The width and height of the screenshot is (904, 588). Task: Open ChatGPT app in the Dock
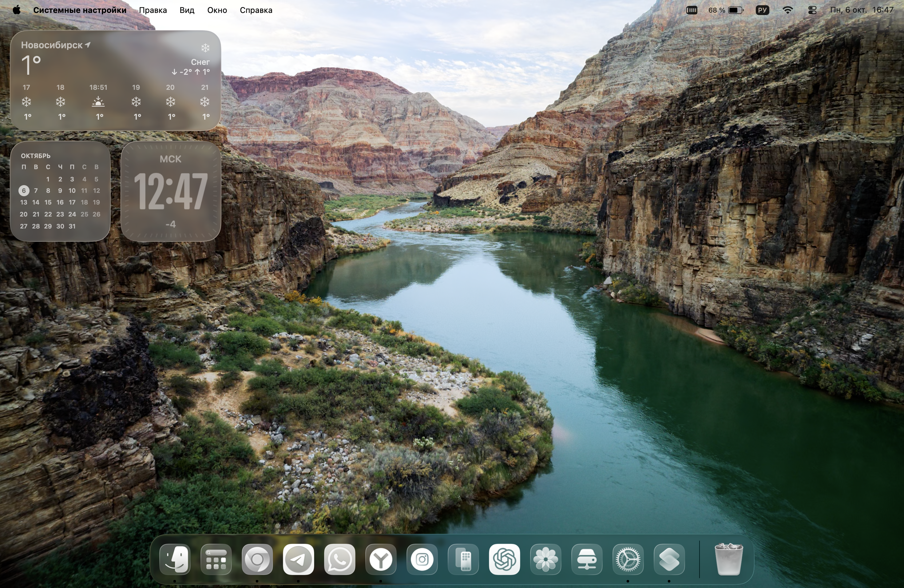tap(504, 559)
